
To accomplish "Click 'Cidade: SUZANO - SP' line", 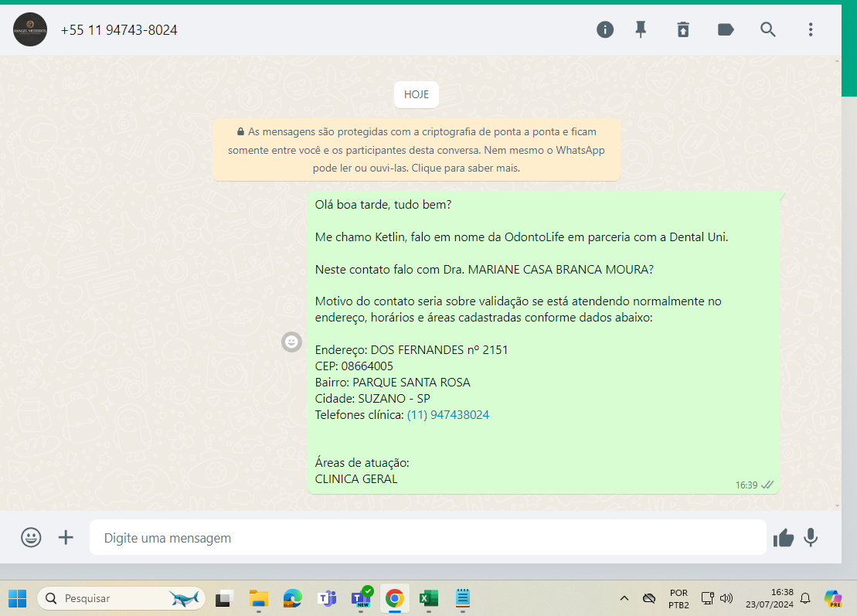I will tap(372, 399).
